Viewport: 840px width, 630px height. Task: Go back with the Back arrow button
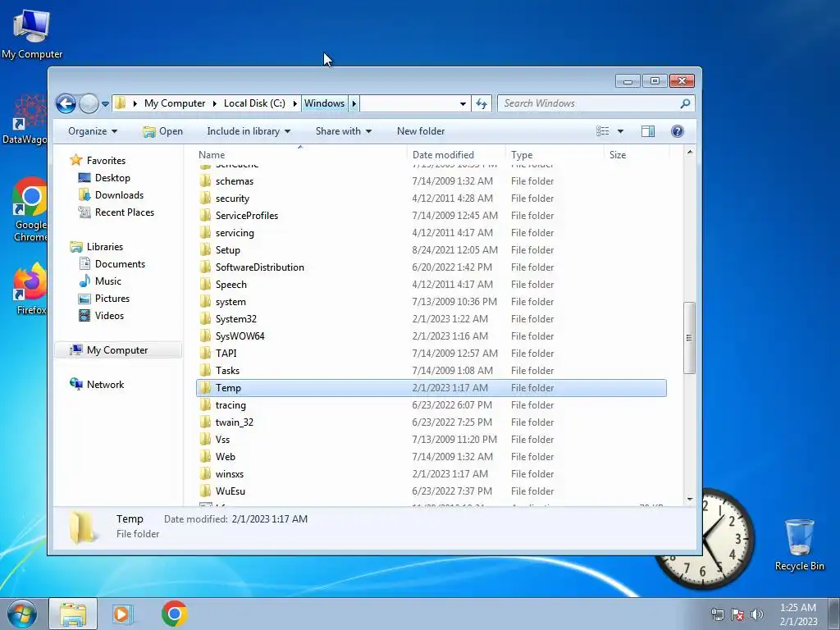[66, 103]
